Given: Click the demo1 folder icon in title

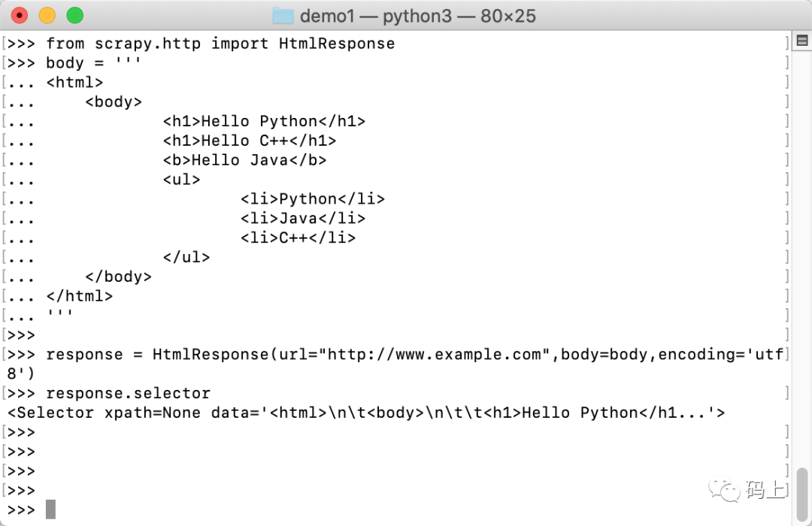Looking at the screenshot, I should [283, 16].
